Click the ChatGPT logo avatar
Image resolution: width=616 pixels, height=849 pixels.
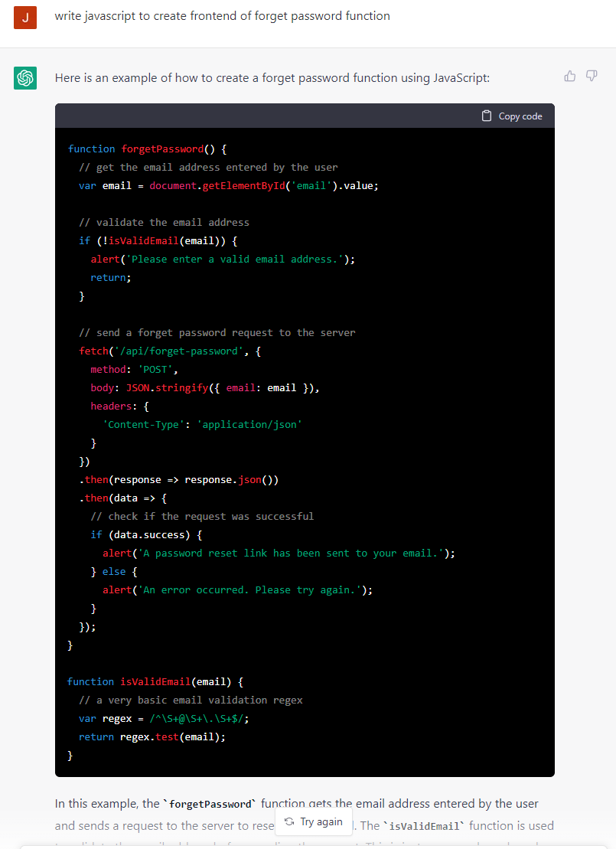[25, 78]
